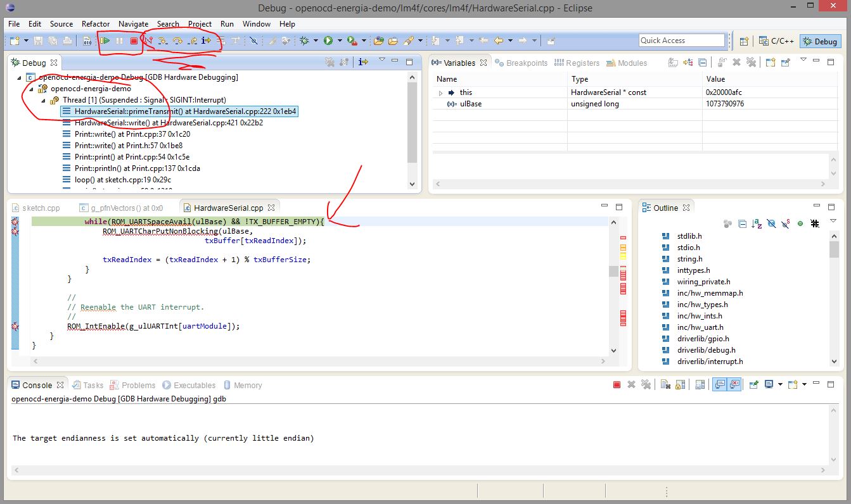The height and width of the screenshot is (504, 851).
Task: Click the editor horizontal scrollbar
Action: point(319,361)
